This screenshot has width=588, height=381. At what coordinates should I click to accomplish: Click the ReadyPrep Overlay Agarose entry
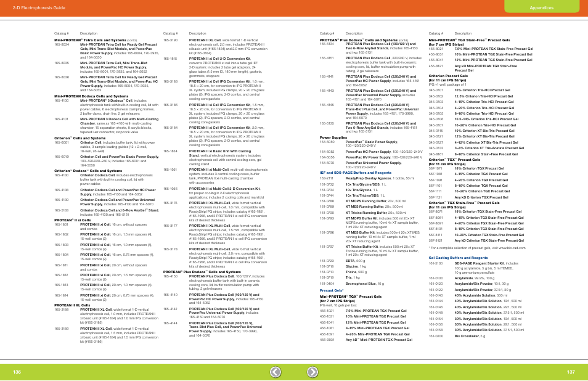pyautogui.click(x=380, y=179)
